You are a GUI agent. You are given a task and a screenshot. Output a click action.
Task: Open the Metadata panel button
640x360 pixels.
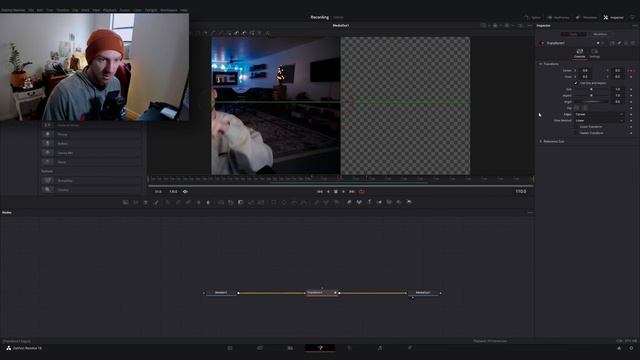point(586,18)
